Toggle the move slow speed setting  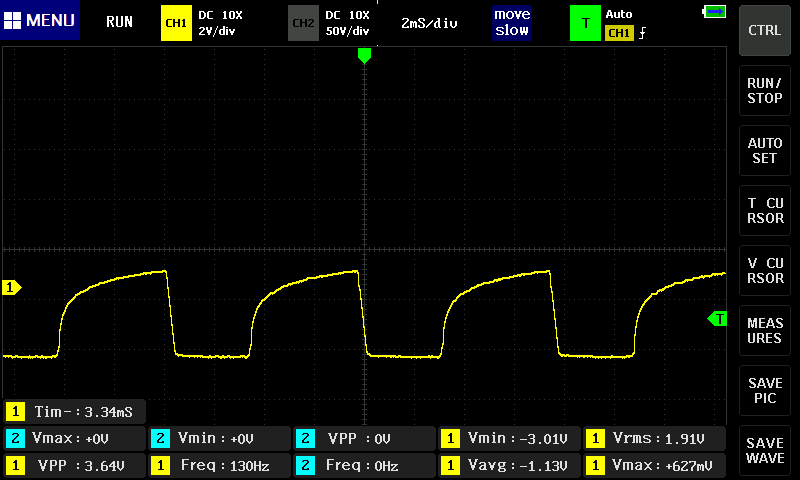[x=511, y=22]
